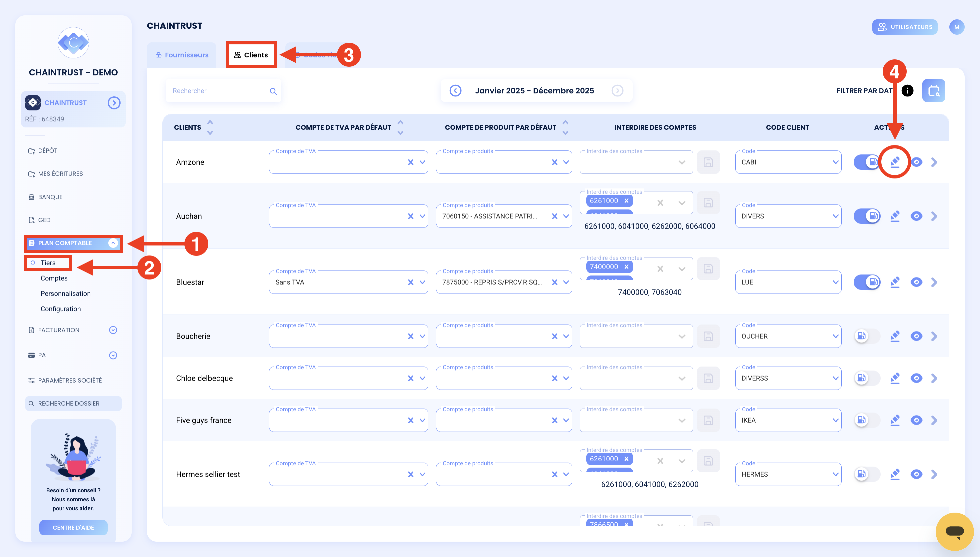Click the edit pencil icon for Hermes sellier test
Viewport: 980px width, 557px height.
[895, 474]
